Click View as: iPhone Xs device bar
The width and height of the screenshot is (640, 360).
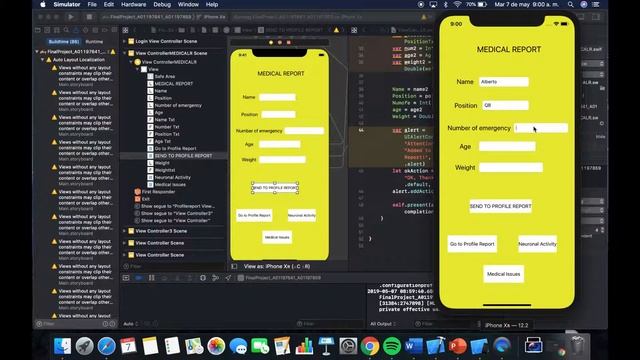click(x=277, y=267)
